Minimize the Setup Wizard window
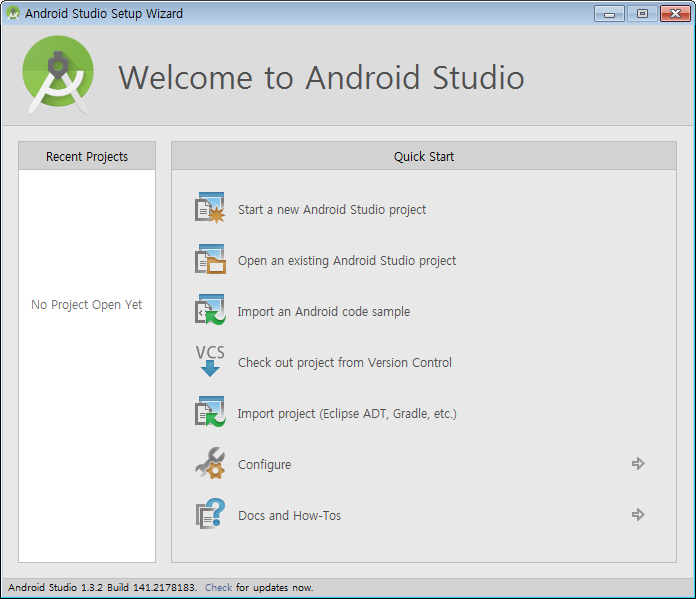696x599 pixels. pyautogui.click(x=609, y=14)
